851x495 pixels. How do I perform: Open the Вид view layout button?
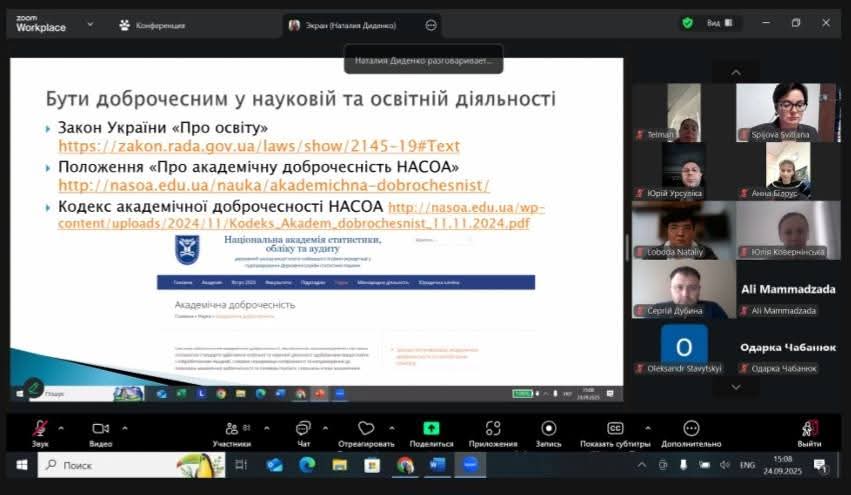720,23
